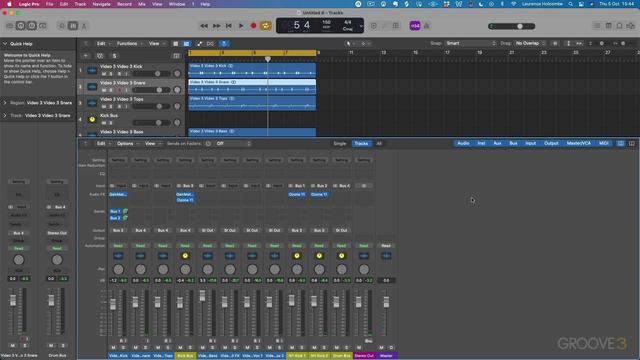This screenshot has width=640, height=360.
Task: Toggle the metronome click button
Action: 427,26
